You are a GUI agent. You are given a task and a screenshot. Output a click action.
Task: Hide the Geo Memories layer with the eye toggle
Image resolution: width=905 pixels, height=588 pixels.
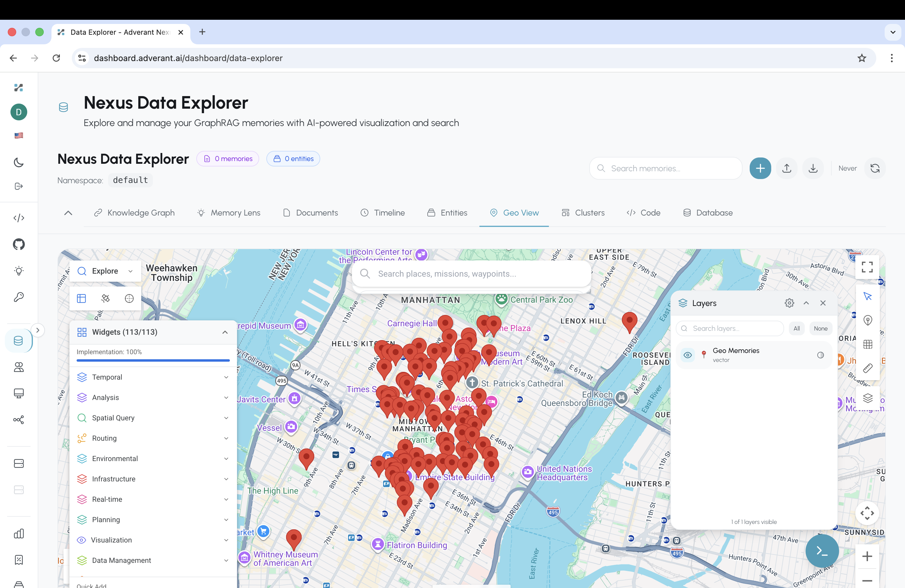click(x=687, y=355)
